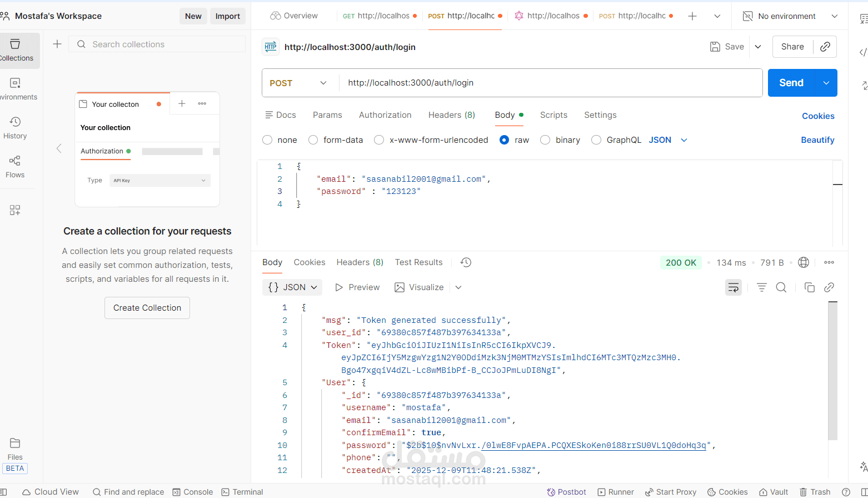Select the binary body option

tap(545, 140)
